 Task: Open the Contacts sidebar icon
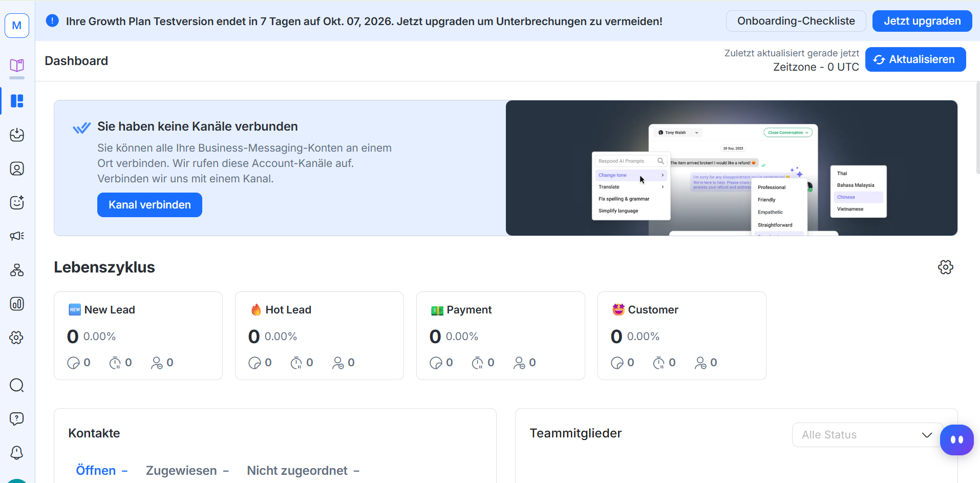pos(17,169)
